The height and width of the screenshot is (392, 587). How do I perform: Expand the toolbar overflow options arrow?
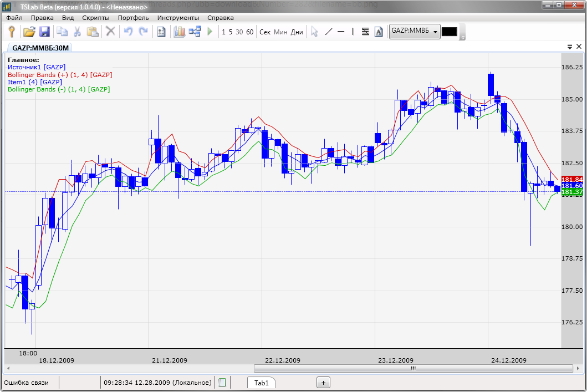click(462, 37)
